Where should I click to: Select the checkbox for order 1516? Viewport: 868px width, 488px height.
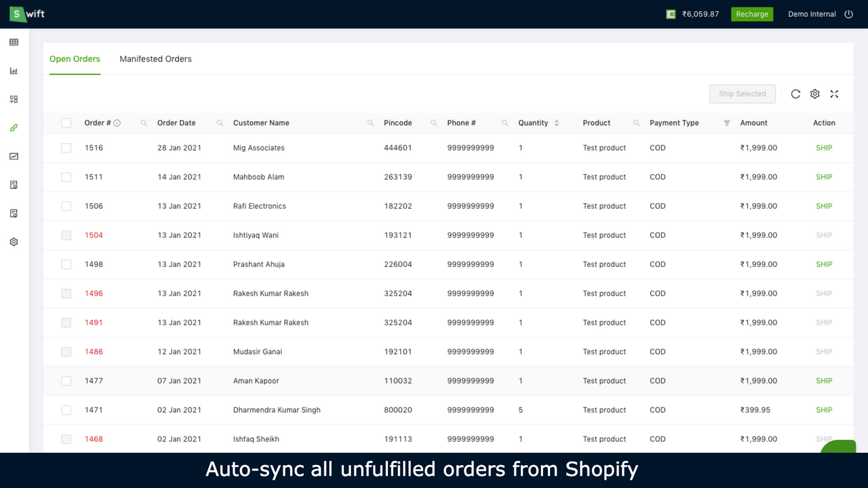click(x=66, y=148)
